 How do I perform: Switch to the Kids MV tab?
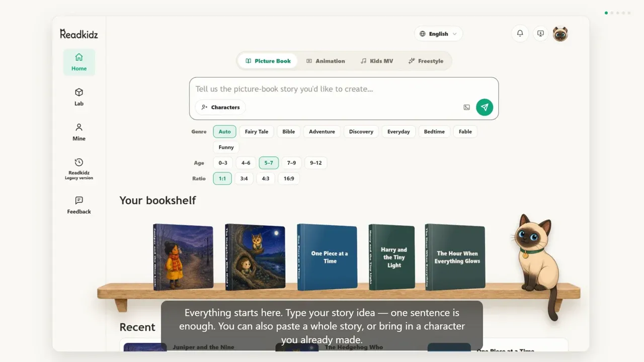tap(377, 61)
